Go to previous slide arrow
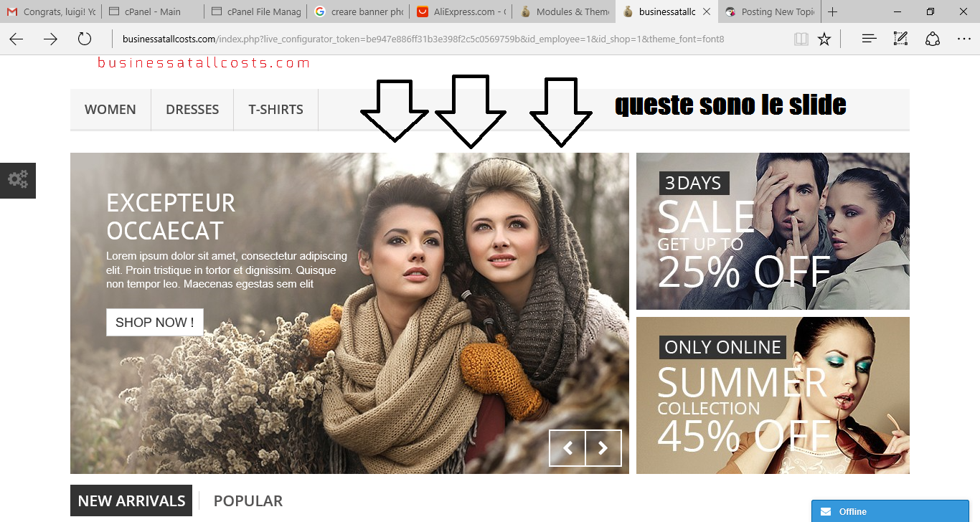980x522 pixels. click(x=567, y=448)
